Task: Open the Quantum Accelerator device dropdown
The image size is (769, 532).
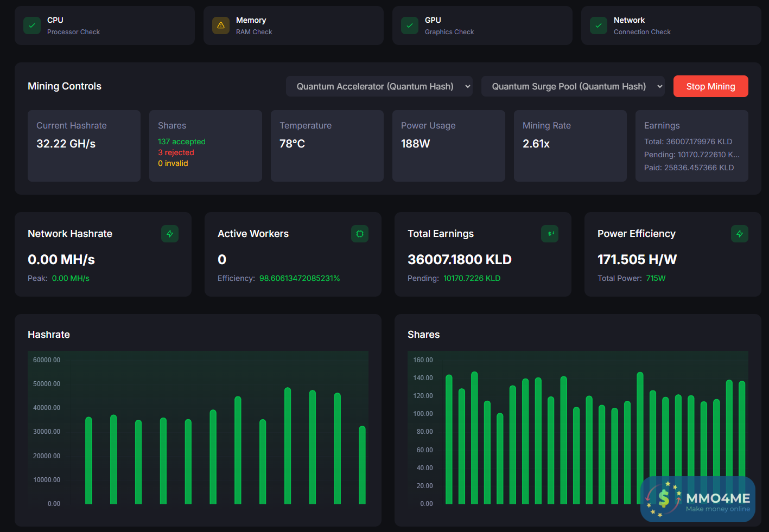Action: (379, 86)
